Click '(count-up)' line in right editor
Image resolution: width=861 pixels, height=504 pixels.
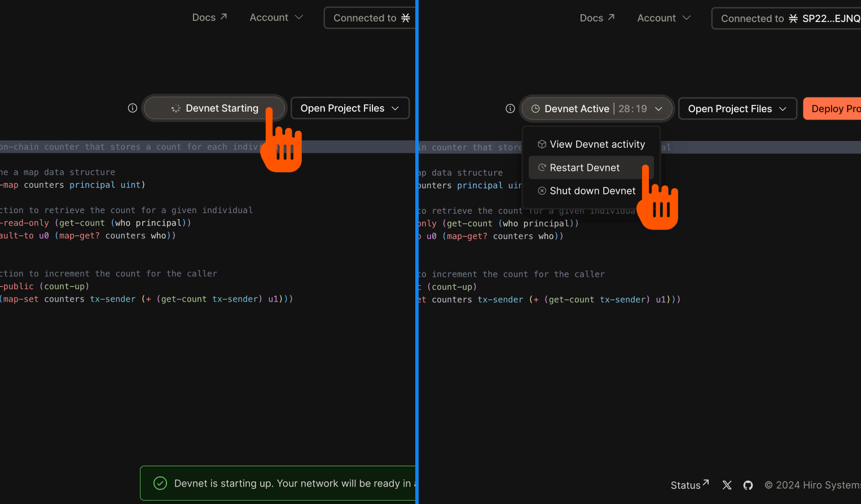tap(452, 286)
